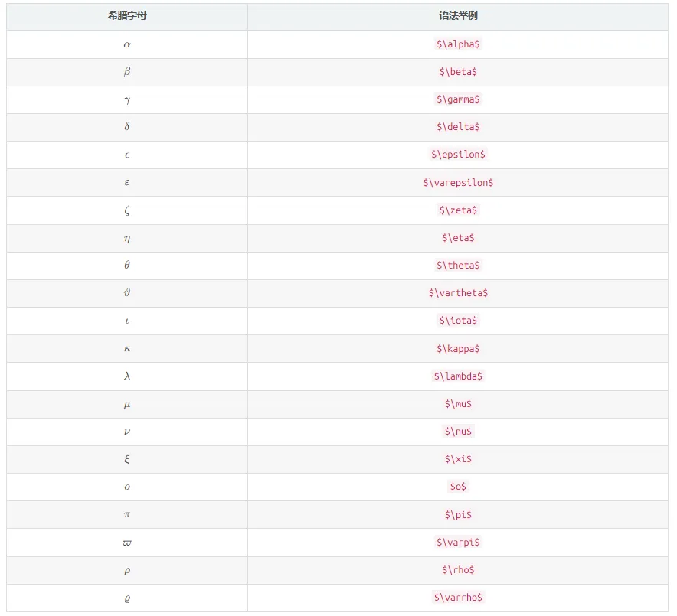Click the $\kappa$ code snippet

(x=458, y=349)
